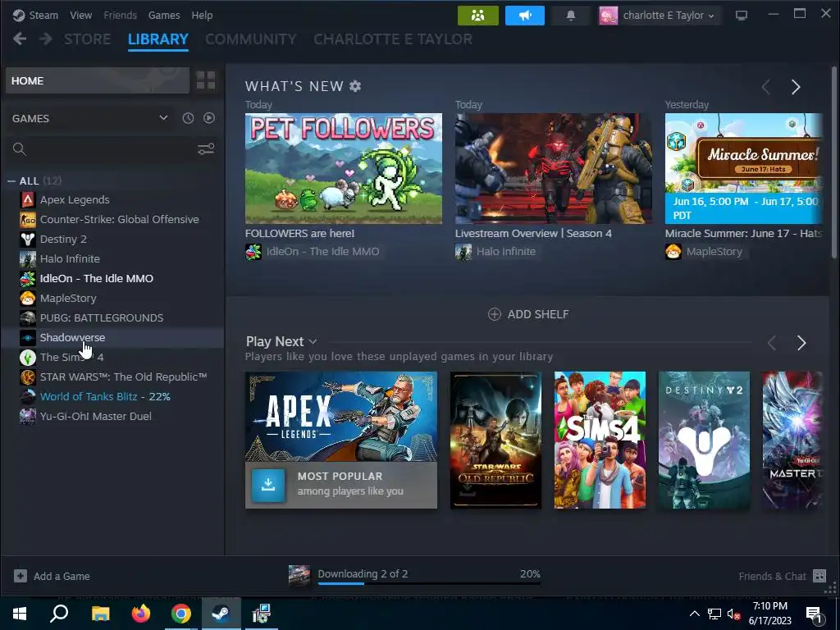Open the notifications bell
This screenshot has width=840, height=630.
tap(571, 16)
